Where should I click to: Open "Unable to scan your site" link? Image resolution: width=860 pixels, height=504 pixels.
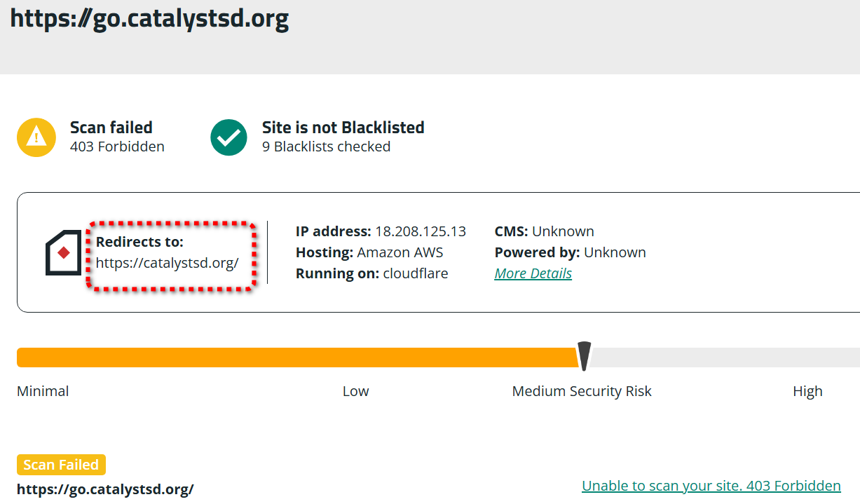[711, 486]
